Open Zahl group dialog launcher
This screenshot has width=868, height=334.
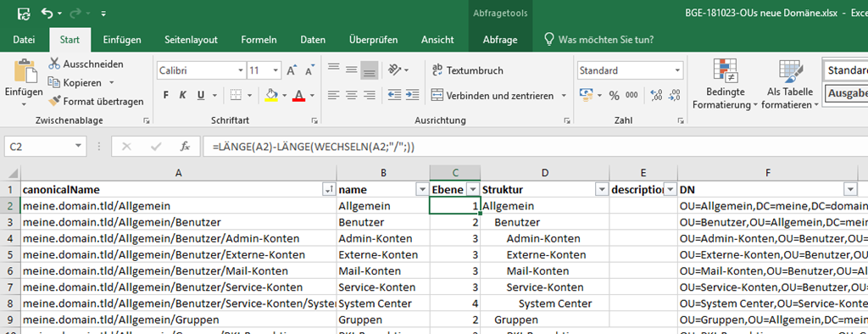click(x=682, y=120)
